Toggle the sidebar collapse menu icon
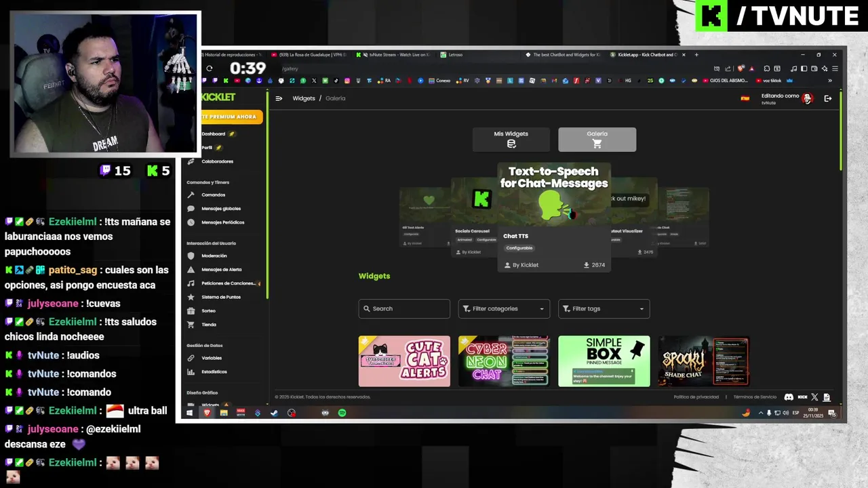 (x=279, y=98)
